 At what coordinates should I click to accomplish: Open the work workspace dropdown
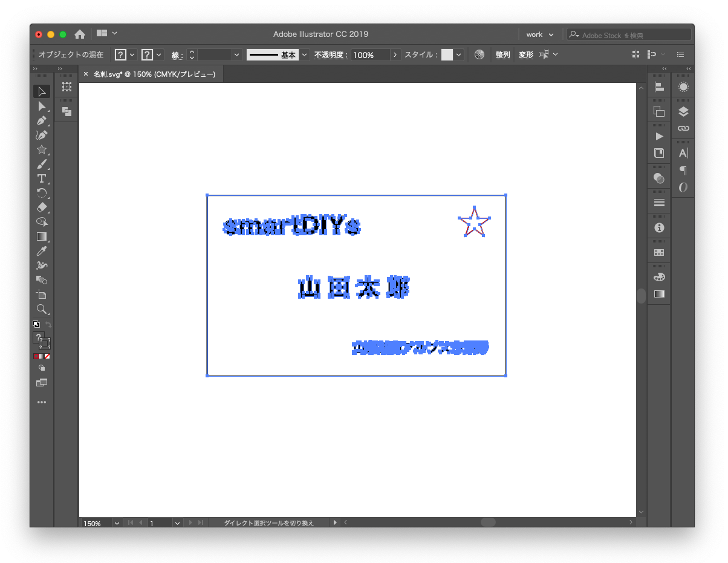click(x=539, y=34)
